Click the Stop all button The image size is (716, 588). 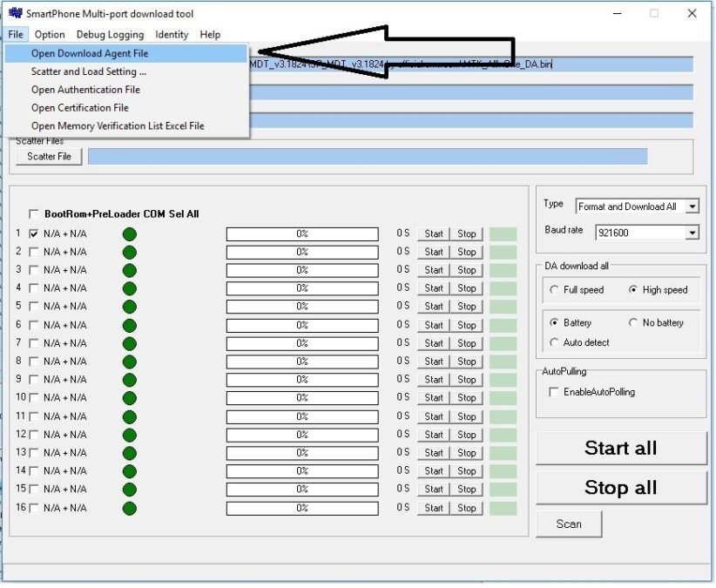pyautogui.click(x=621, y=489)
